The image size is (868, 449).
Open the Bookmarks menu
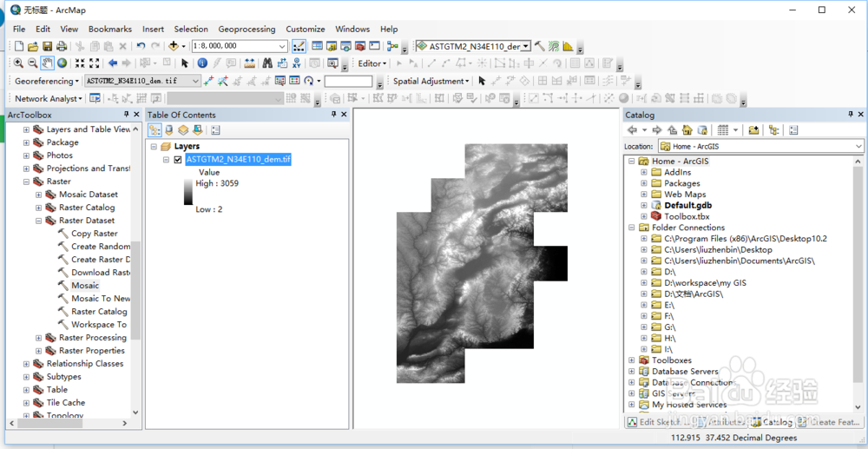pos(110,29)
